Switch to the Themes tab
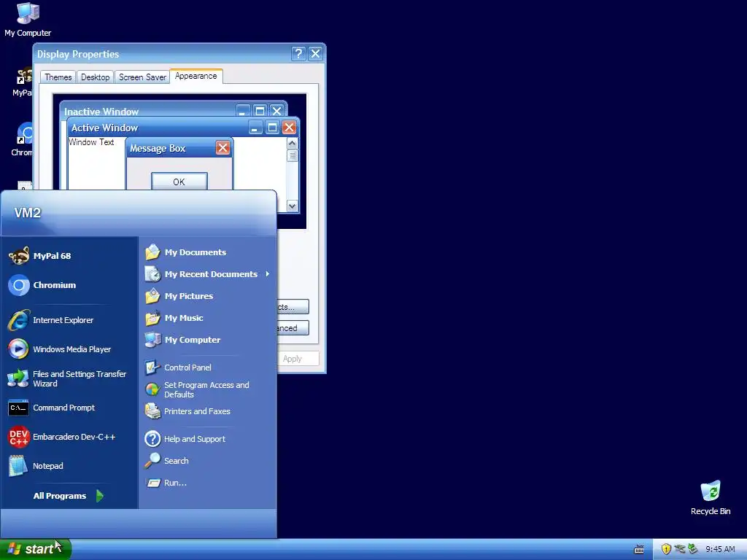Image resolution: width=747 pixels, height=560 pixels. click(58, 77)
